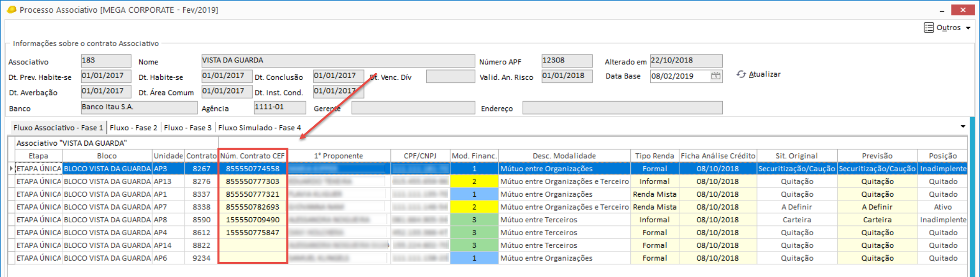Screen dimensions: 980x277
Task: Sort by Previsão column header
Action: (877, 156)
